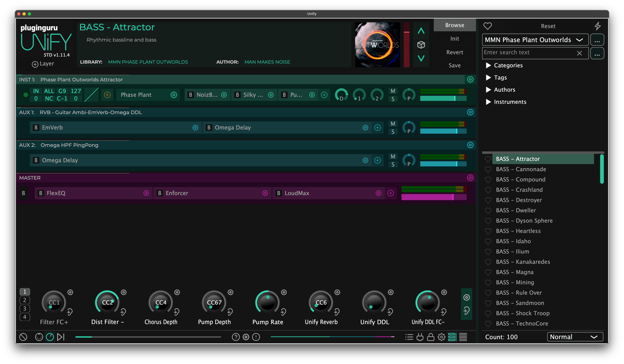Viewport: 624px width, 364px height.
Task: Switch to macro knob page 1
Action: click(x=25, y=292)
